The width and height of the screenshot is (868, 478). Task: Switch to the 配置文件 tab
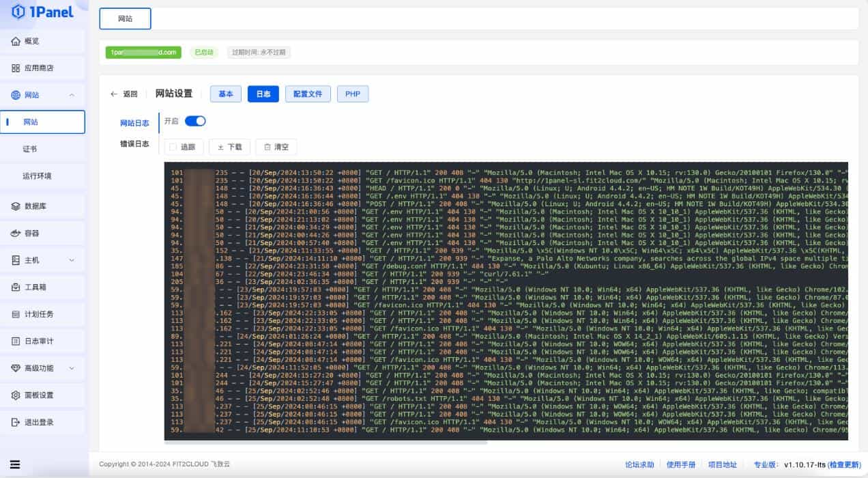[307, 94]
